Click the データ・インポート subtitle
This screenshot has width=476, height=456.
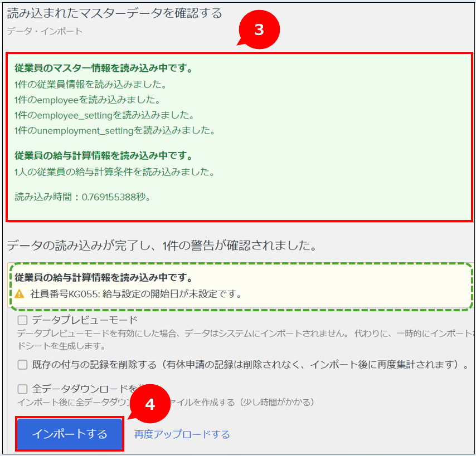pyautogui.click(x=45, y=31)
